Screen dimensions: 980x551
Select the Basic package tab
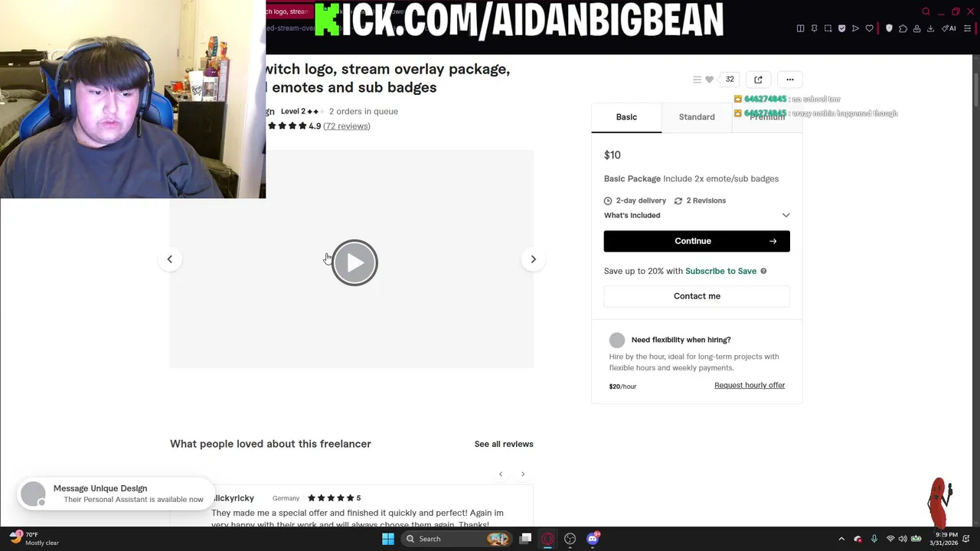(626, 117)
